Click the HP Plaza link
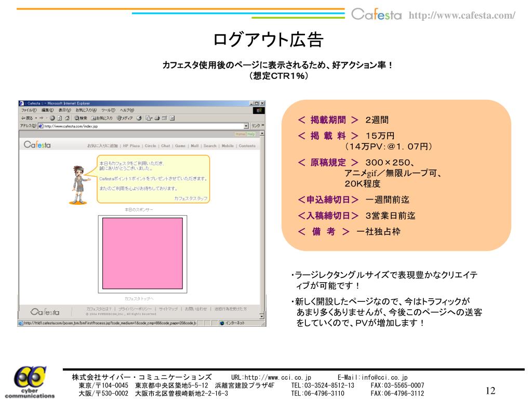 (131, 146)
